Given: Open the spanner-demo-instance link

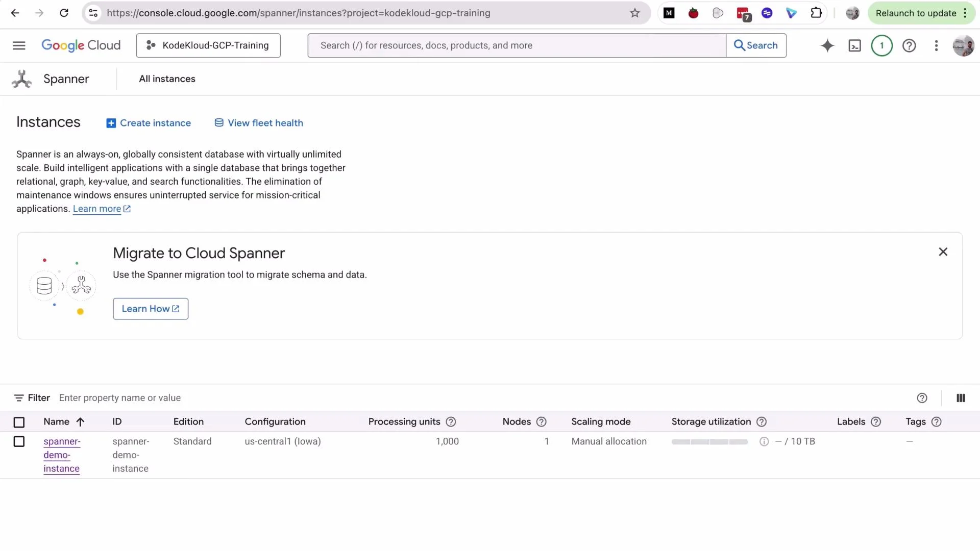Looking at the screenshot, I should tap(62, 455).
